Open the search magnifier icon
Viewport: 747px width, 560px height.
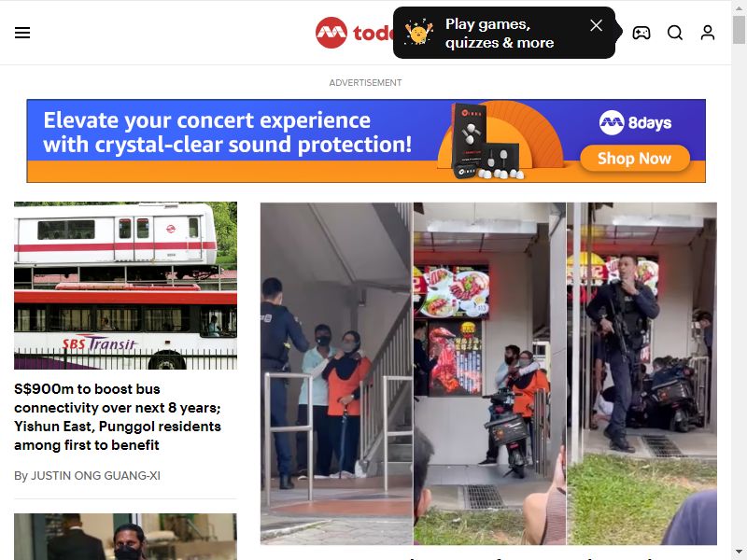674,33
